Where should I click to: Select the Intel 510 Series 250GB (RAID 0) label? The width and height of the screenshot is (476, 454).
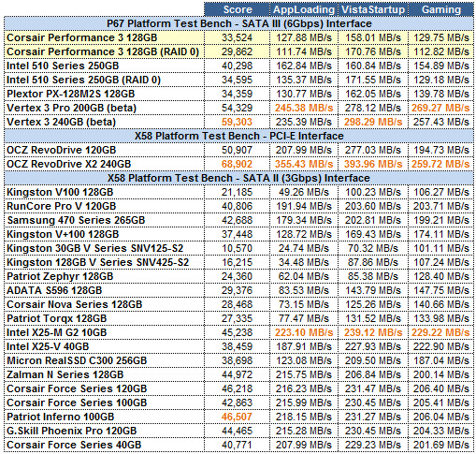click(83, 80)
